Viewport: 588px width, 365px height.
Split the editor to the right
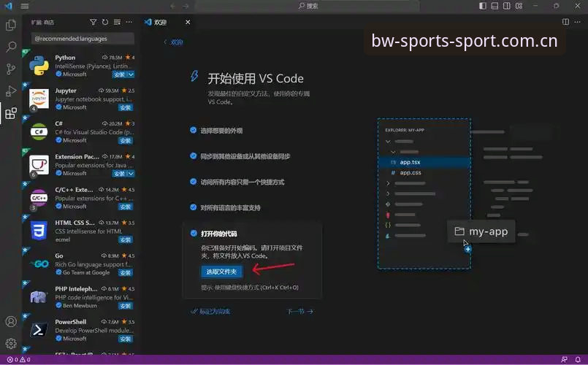pos(565,22)
